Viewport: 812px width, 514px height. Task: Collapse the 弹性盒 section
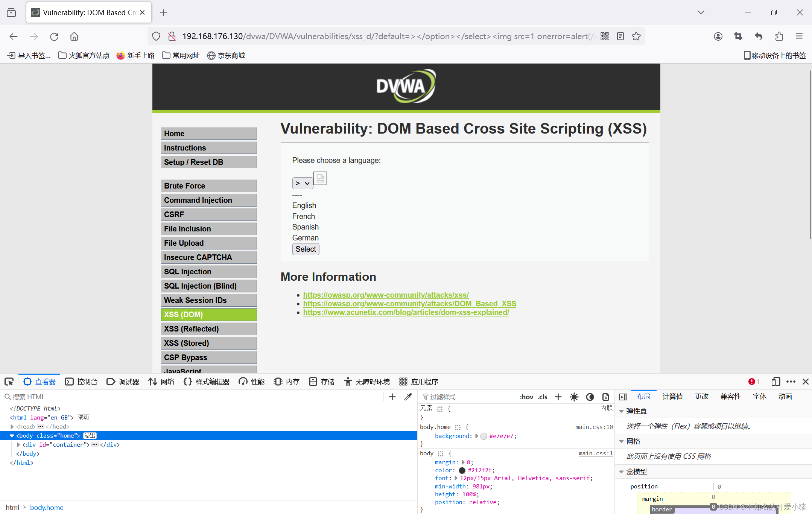point(622,411)
